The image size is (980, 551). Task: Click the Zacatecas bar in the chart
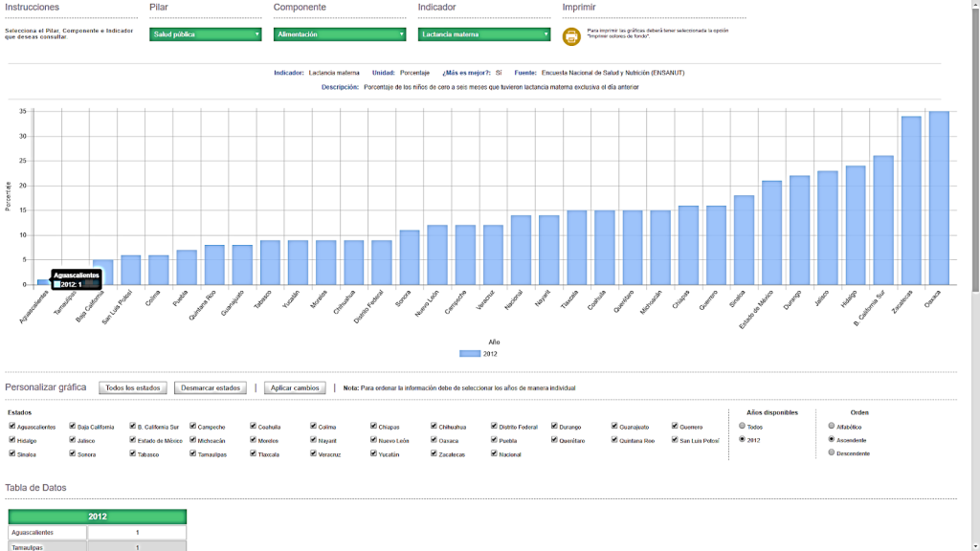point(911,201)
